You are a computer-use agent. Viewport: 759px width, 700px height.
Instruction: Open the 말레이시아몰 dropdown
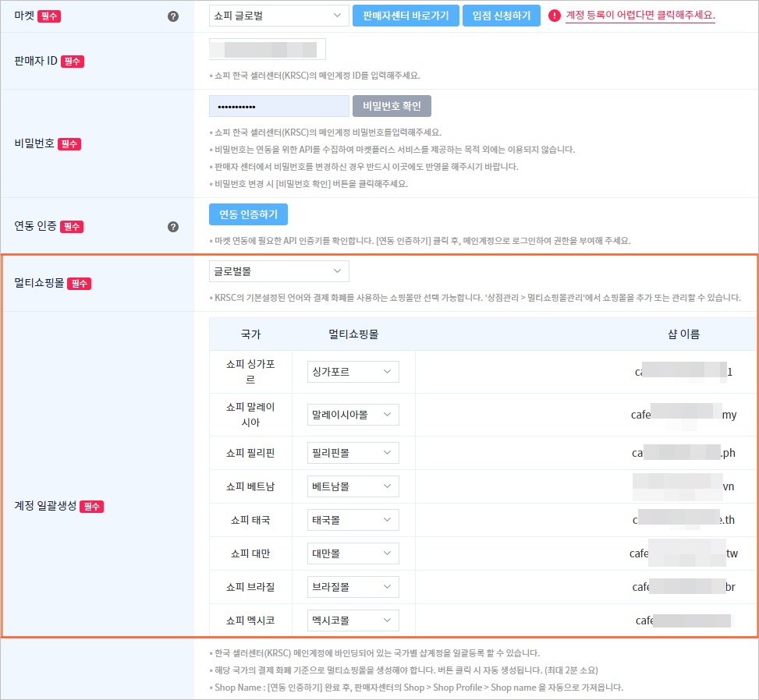click(x=353, y=415)
